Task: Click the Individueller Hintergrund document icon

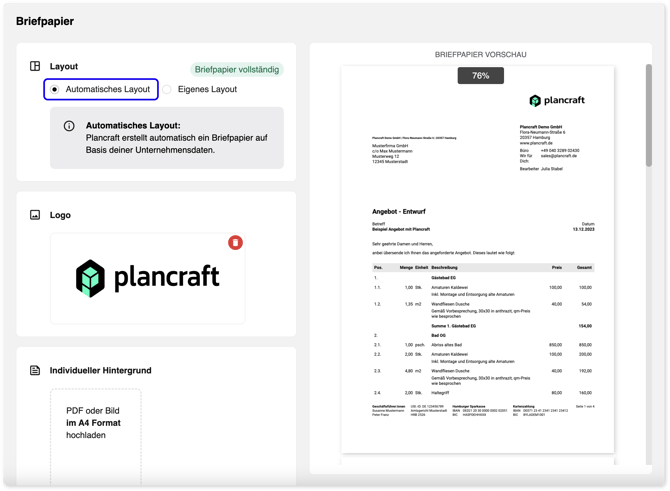Action: click(x=35, y=370)
